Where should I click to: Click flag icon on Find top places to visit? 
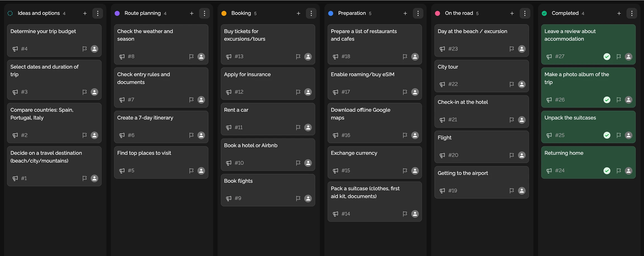[x=191, y=171]
